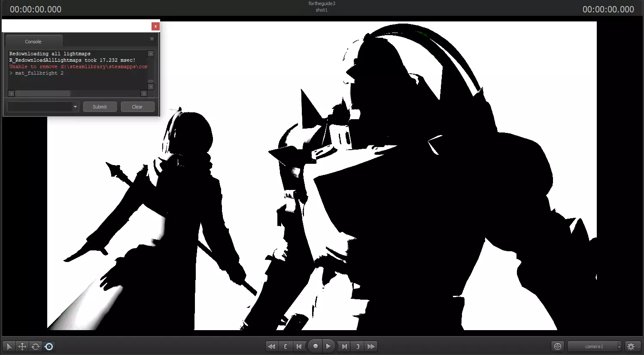The width and height of the screenshot is (644, 355).
Task: Start recording with the Record button
Action: pos(316,346)
